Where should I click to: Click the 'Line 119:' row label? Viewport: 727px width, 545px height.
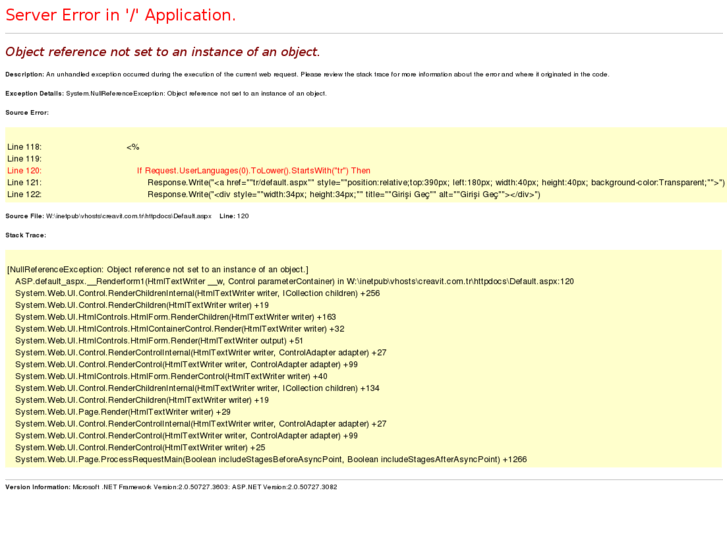[x=24, y=159]
